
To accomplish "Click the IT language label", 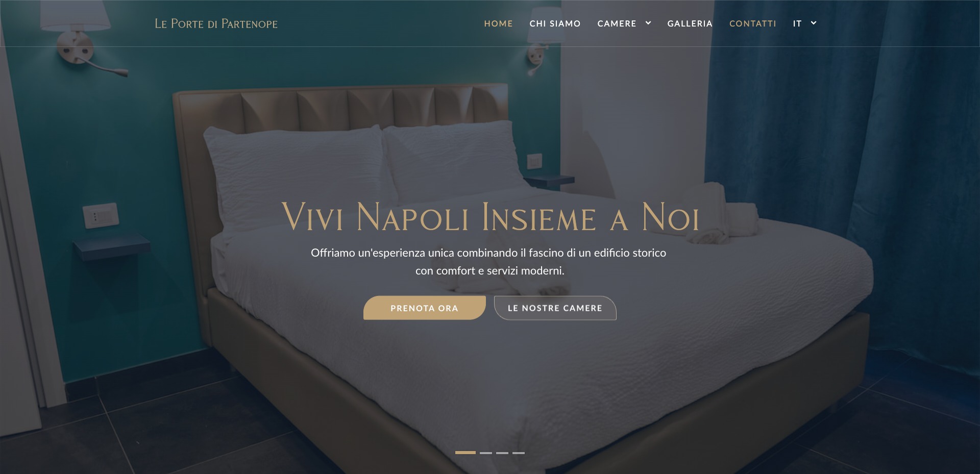I will (x=797, y=23).
